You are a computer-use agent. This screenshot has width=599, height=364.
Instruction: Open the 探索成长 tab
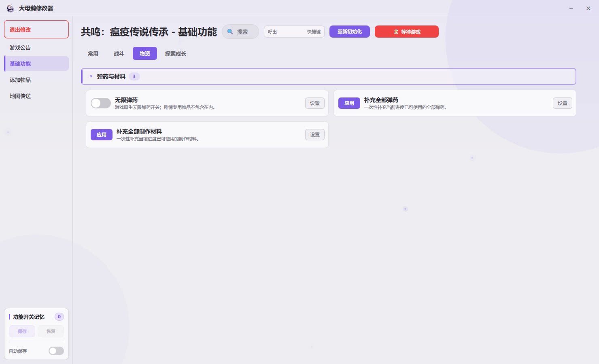coord(176,53)
